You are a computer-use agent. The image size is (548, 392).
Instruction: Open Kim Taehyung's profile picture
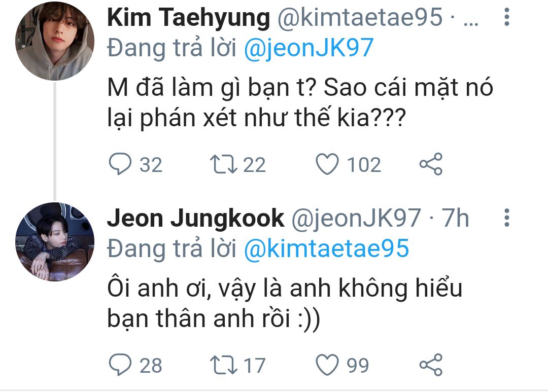55,41
